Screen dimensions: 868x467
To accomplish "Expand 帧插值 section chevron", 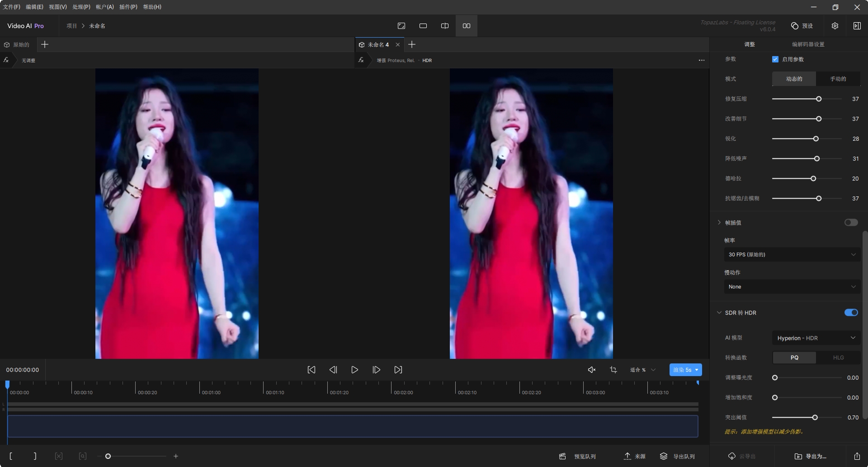I will [719, 222].
